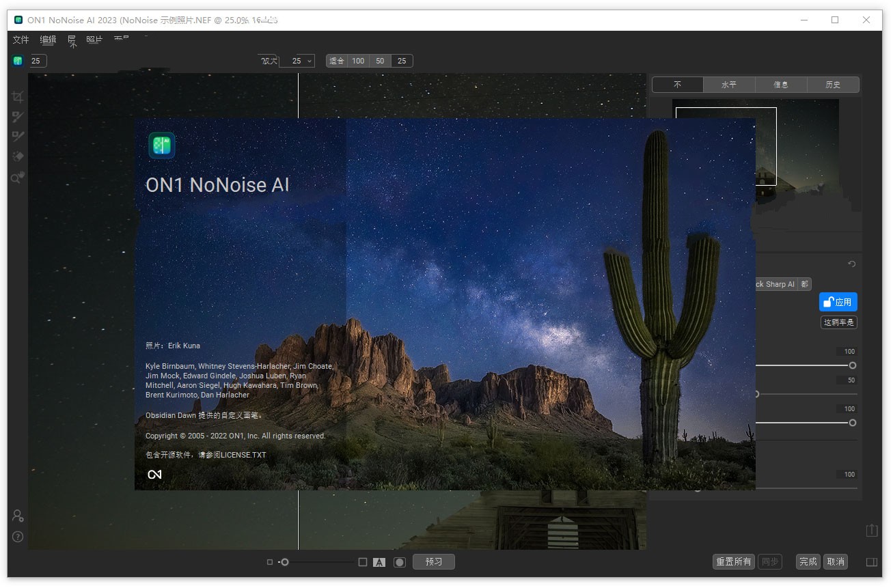This screenshot has height=588, width=893.
Task: Adjust the slider with value 50
Action: click(757, 394)
